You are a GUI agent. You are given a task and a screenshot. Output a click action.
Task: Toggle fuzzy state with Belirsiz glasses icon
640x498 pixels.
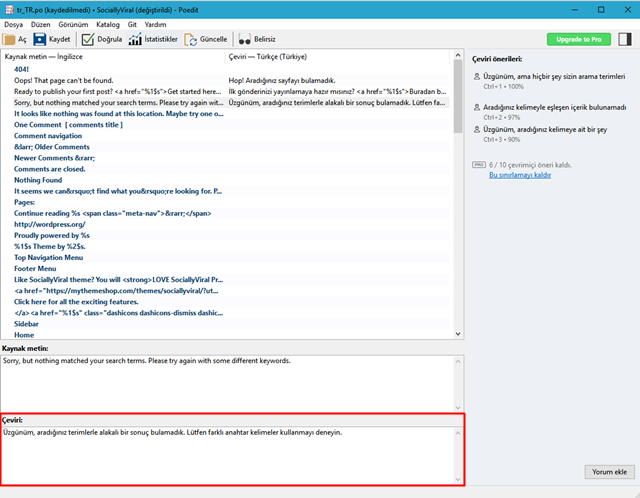tap(244, 40)
